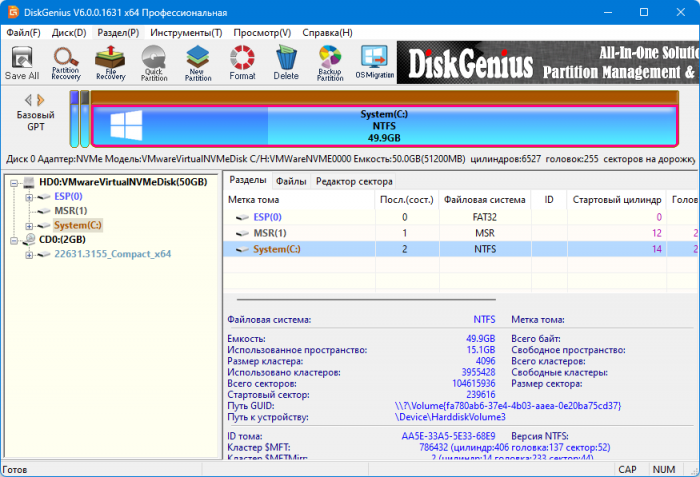Click the NTFS cell in System(C:) row

485,249
